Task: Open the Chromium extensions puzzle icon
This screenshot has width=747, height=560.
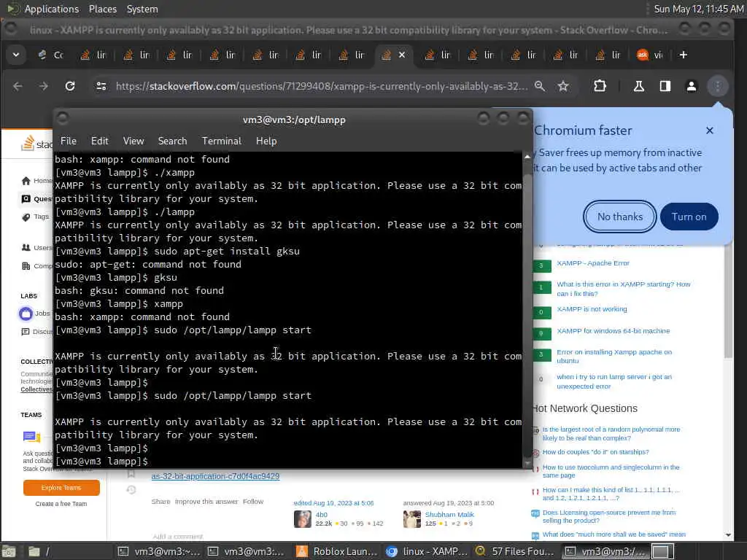Action: [x=600, y=86]
